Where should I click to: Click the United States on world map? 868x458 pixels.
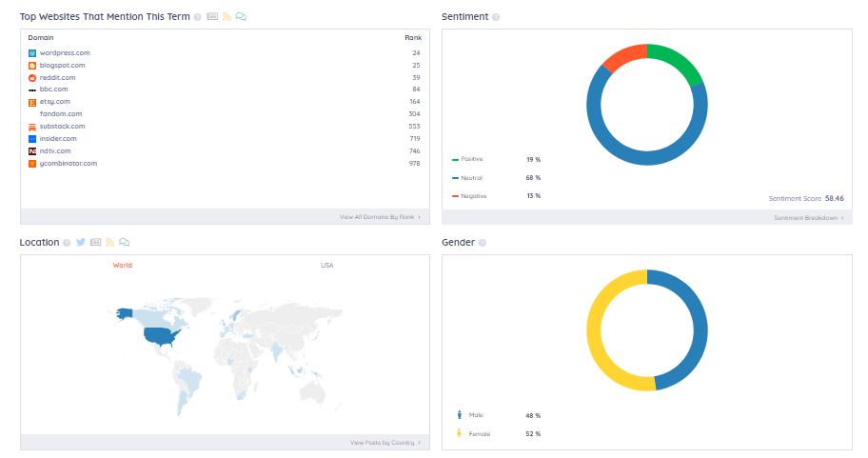point(161,335)
